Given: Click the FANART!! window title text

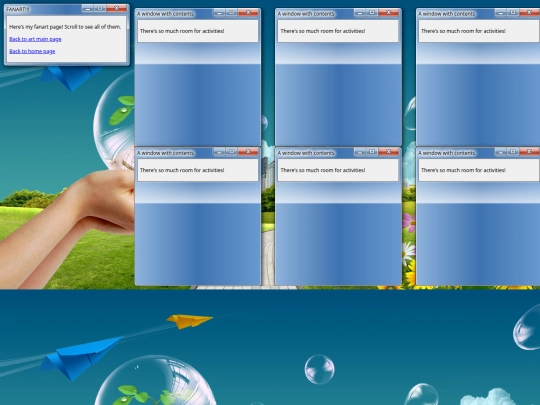Looking at the screenshot, I should coord(18,9).
